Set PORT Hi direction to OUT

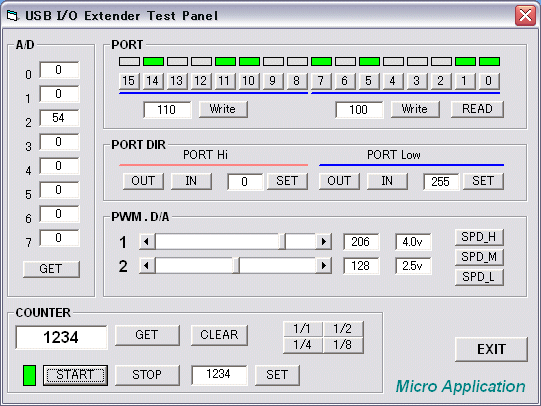(143, 181)
